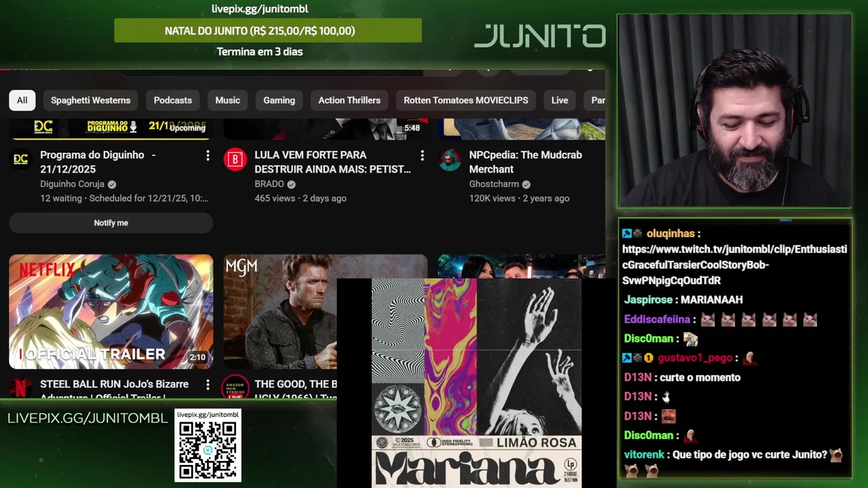
Task: Open the MGM Clint Eastwood video thumbnail
Action: point(280,312)
